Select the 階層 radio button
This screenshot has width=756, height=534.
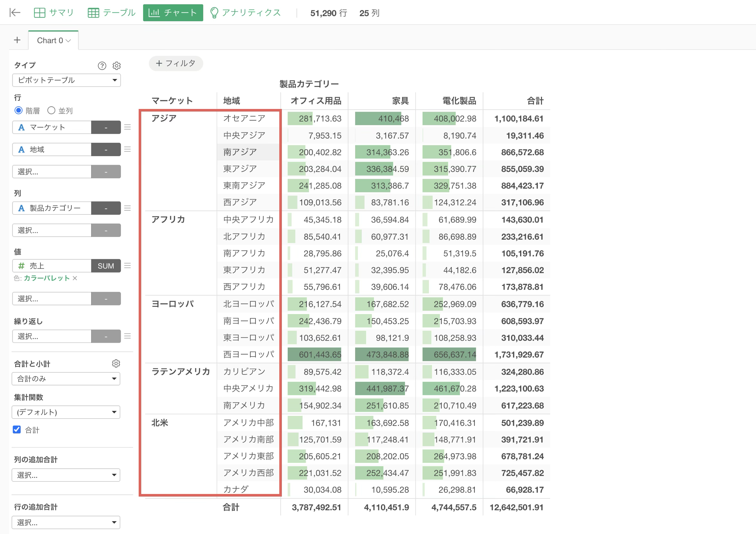tap(18, 110)
